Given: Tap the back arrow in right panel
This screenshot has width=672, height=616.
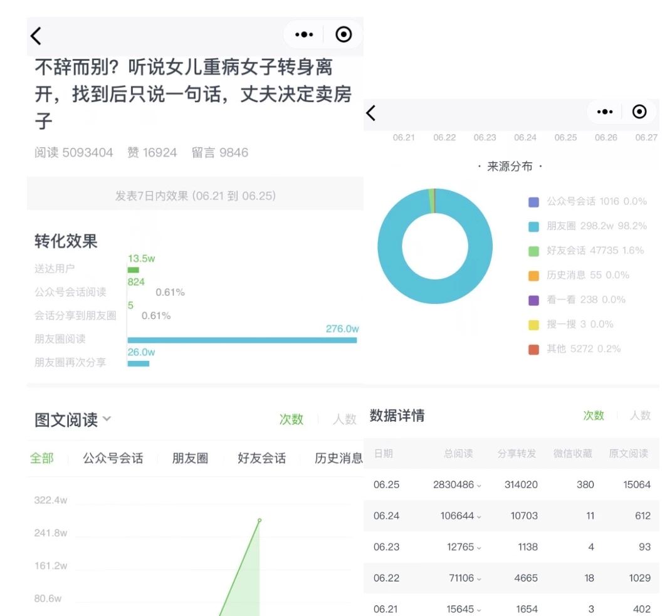Looking at the screenshot, I should coord(371,113).
